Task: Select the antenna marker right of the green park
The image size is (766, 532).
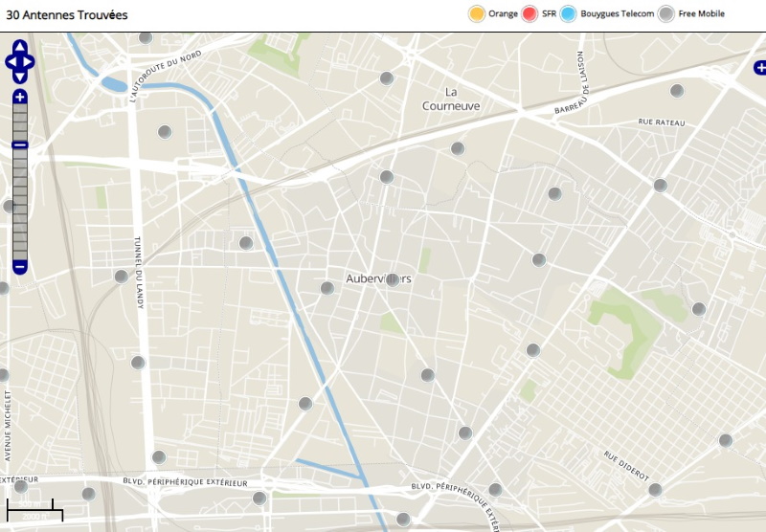Action: (x=699, y=309)
